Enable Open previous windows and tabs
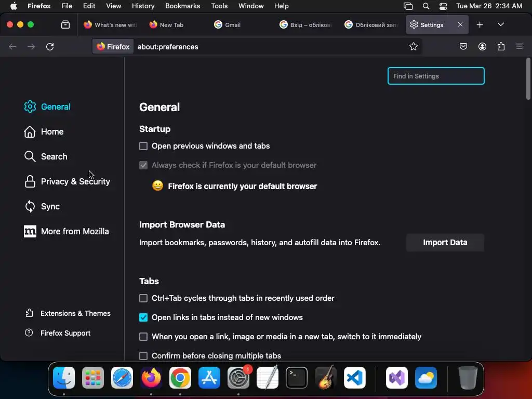 [x=143, y=146]
